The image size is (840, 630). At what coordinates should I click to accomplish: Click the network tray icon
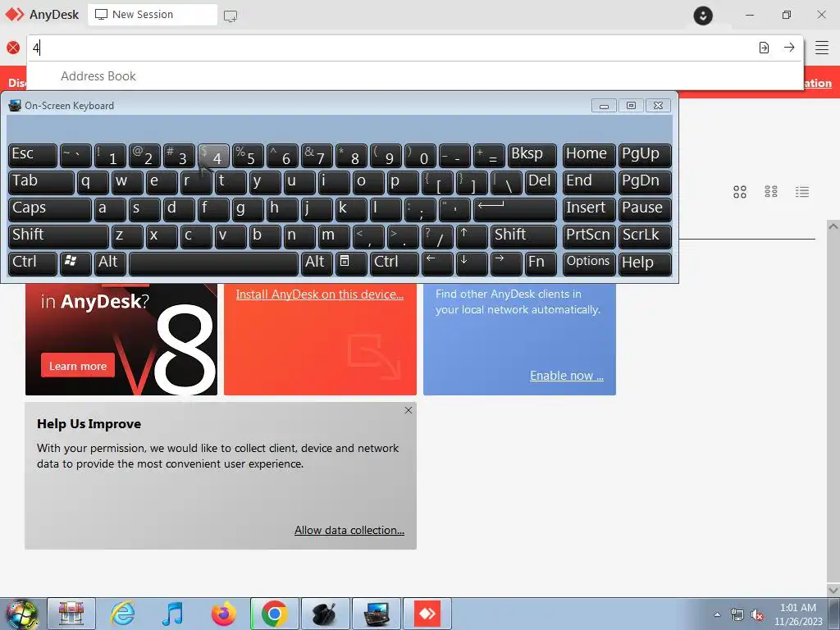[737, 614]
